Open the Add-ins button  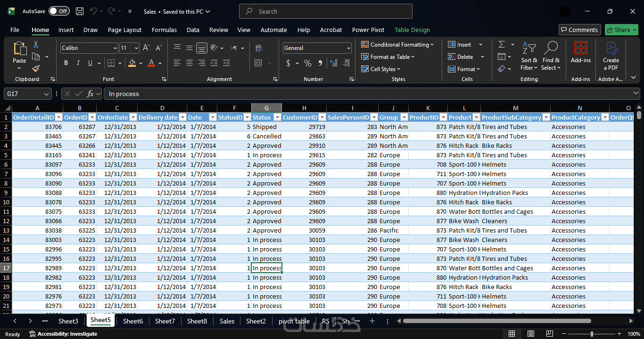tap(580, 53)
